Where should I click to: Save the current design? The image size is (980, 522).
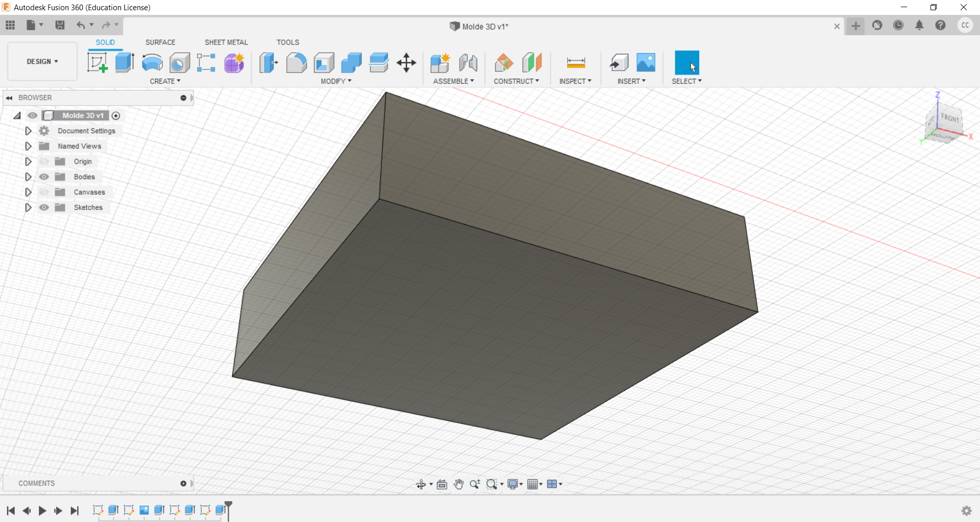click(x=60, y=25)
